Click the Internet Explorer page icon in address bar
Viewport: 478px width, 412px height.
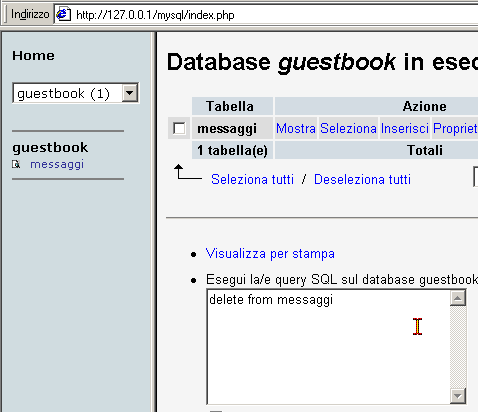[63, 15]
